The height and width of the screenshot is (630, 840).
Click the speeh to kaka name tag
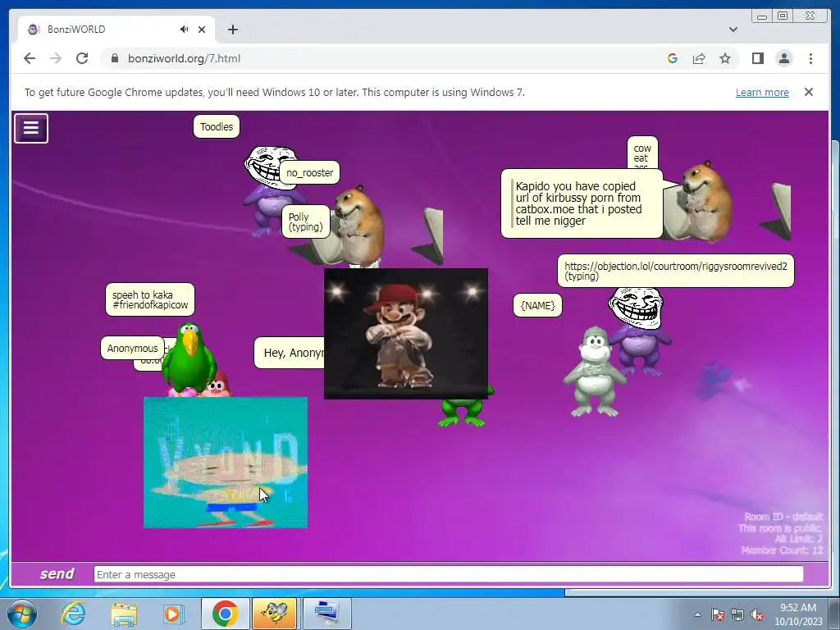[150, 299]
